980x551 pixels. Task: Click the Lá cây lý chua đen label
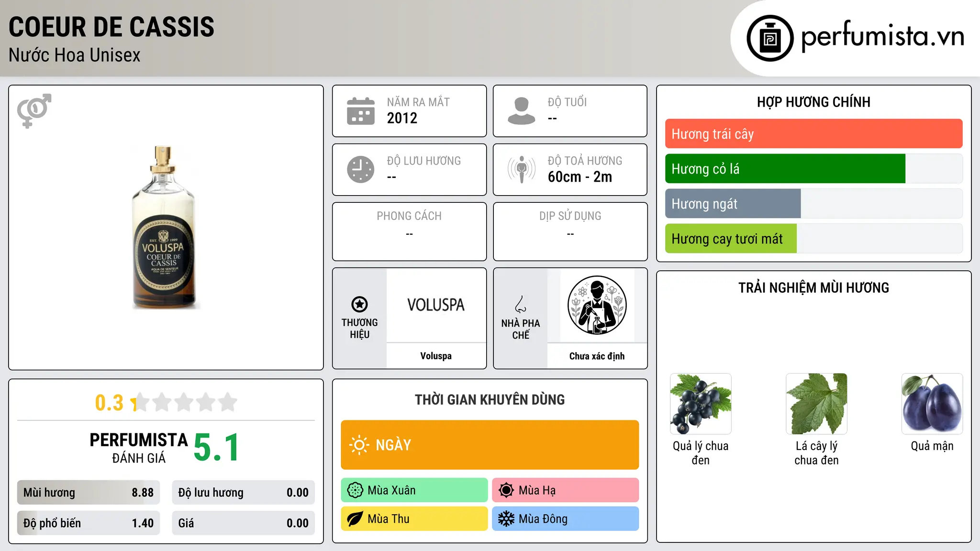(816, 453)
